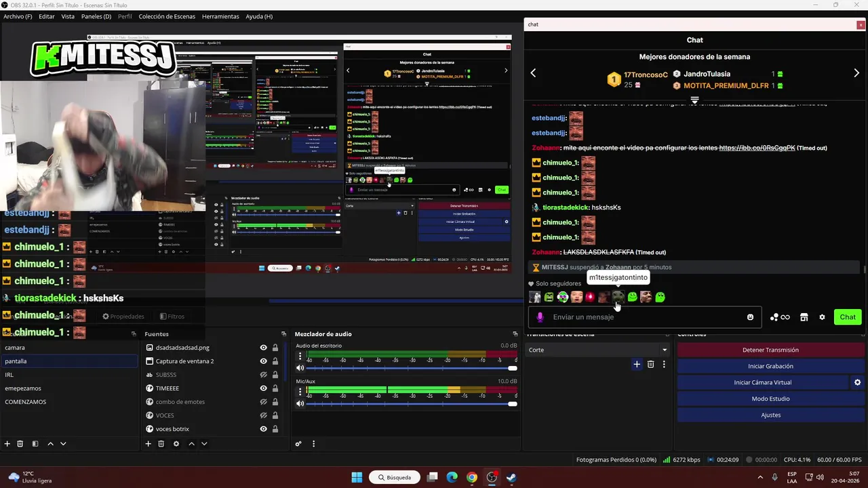Close the chat dock with the red X
The height and width of the screenshot is (488, 868).
(861, 25)
